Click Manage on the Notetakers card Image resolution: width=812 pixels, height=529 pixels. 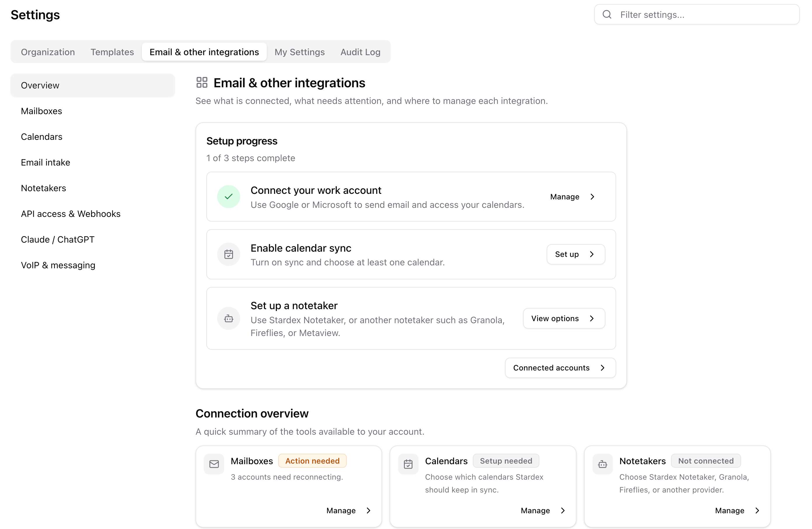738,510
